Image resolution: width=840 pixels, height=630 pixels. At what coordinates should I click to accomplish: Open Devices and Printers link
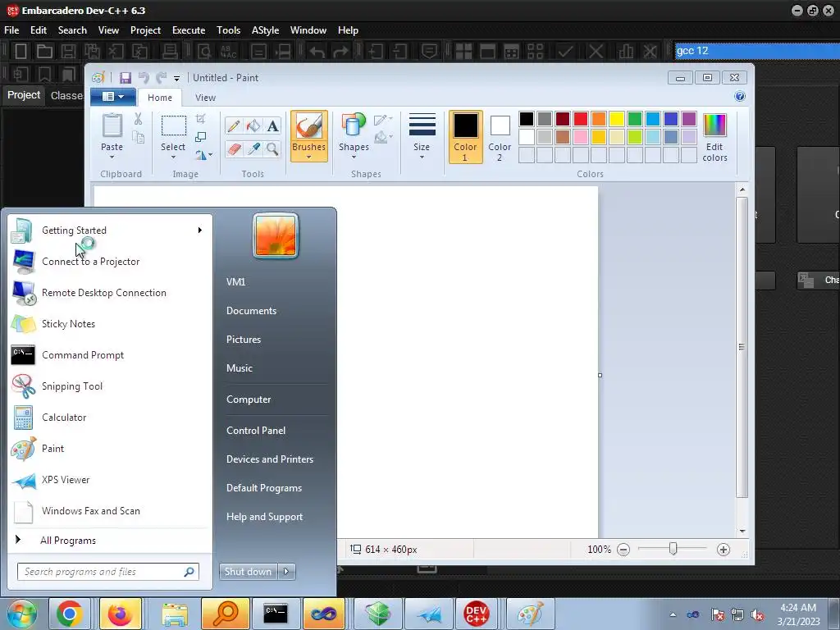[x=269, y=459]
